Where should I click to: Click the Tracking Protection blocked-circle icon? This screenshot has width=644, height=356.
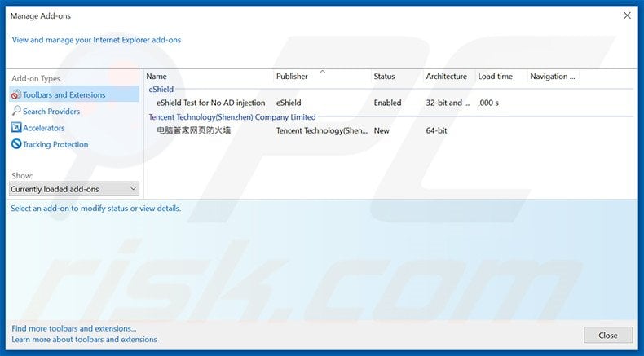point(16,144)
